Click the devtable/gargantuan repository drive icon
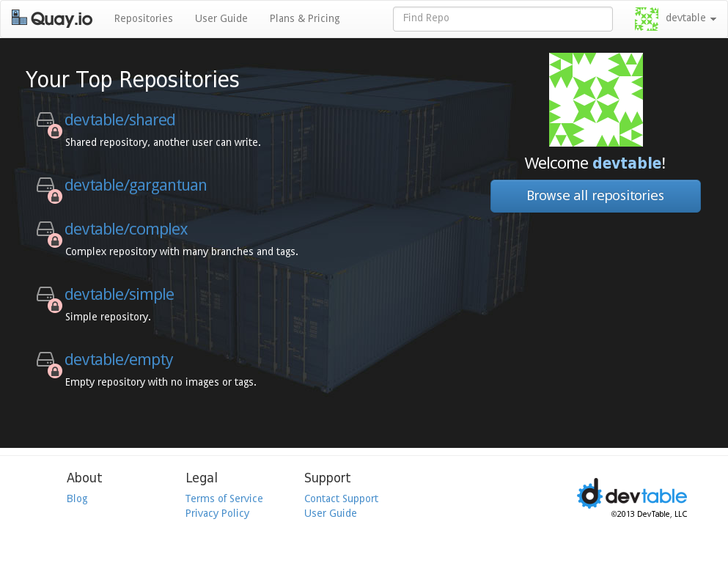 click(45, 185)
